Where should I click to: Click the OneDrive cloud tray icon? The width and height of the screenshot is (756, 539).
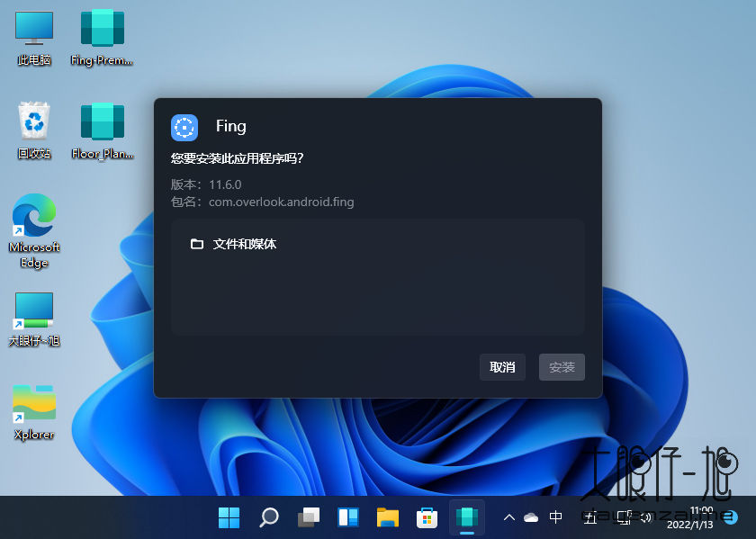531,517
